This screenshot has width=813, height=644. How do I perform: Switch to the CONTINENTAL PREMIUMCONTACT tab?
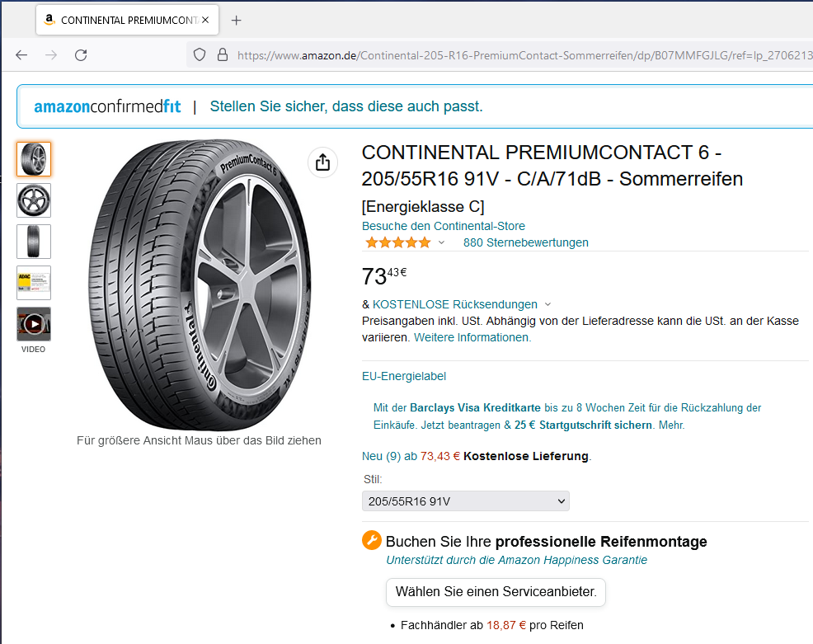coord(120,20)
